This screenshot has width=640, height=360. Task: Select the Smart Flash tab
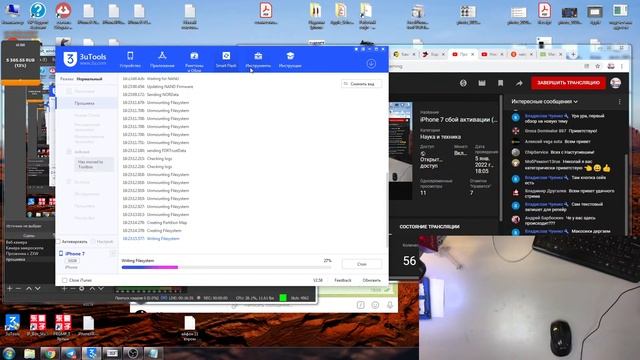[226, 60]
